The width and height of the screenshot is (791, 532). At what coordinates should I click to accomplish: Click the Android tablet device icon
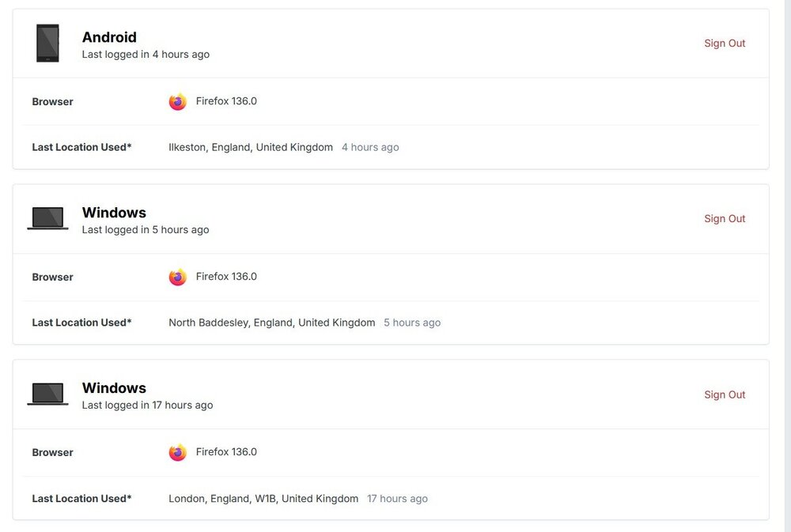47,43
